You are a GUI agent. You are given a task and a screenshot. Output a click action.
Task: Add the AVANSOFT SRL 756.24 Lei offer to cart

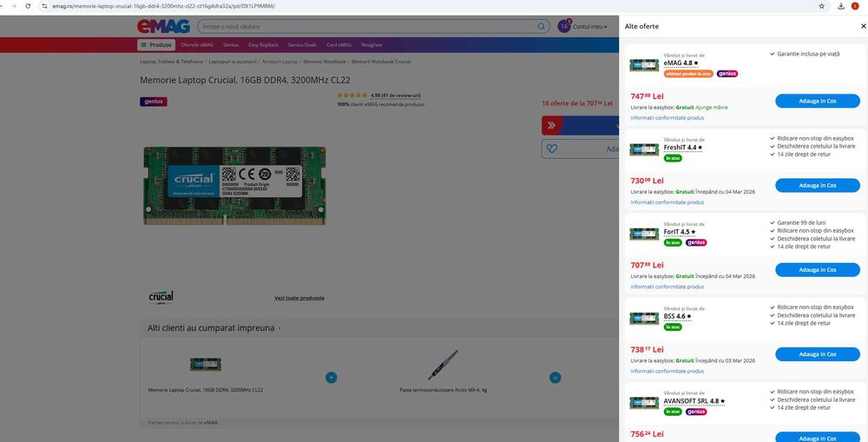(817, 437)
